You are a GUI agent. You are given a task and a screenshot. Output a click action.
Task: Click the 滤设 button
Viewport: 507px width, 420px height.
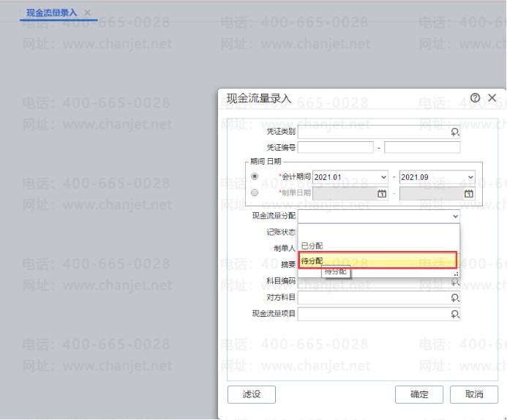click(x=252, y=394)
